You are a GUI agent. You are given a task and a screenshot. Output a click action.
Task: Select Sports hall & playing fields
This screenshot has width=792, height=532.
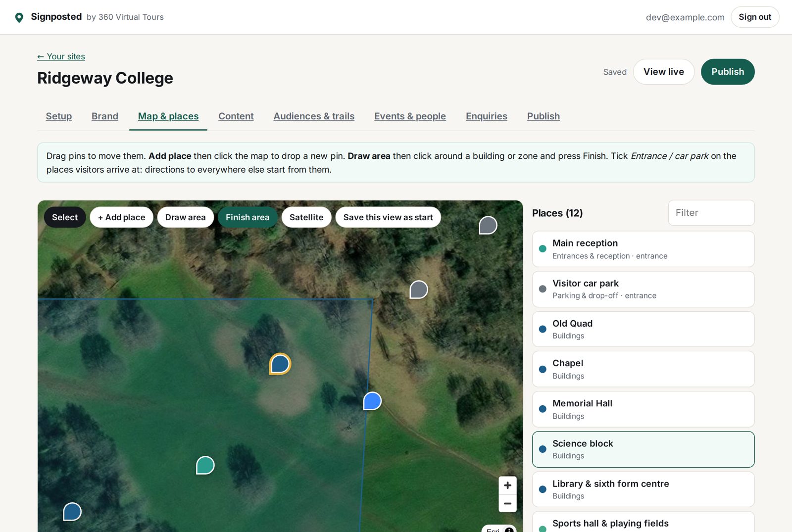(x=643, y=522)
